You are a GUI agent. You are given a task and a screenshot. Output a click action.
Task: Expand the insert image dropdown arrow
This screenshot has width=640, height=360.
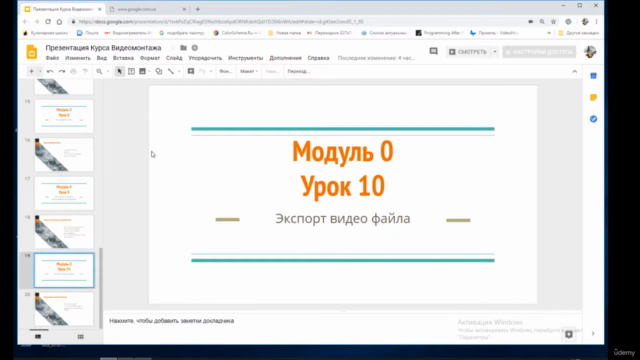[149, 71]
